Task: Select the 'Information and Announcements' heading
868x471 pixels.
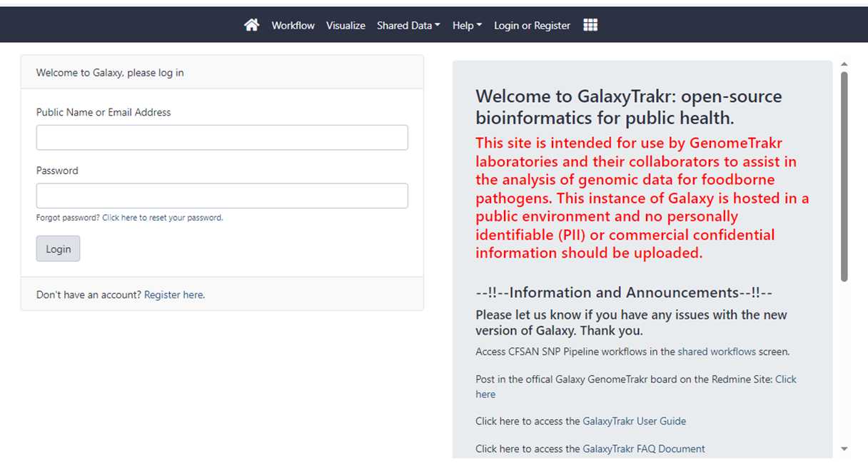Action: click(x=625, y=293)
